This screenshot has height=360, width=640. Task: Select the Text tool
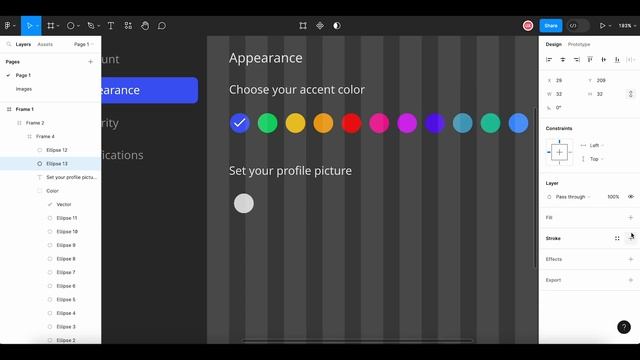(x=111, y=26)
